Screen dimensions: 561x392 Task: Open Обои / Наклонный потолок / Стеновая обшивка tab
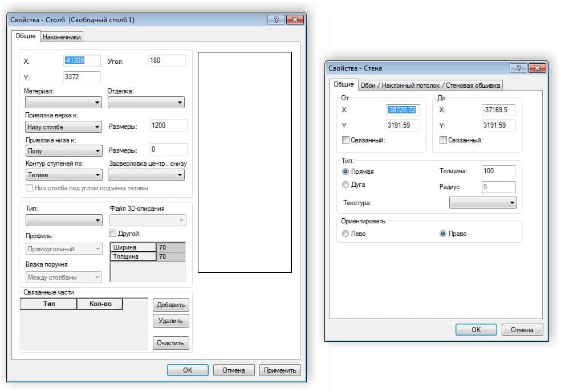pos(430,85)
